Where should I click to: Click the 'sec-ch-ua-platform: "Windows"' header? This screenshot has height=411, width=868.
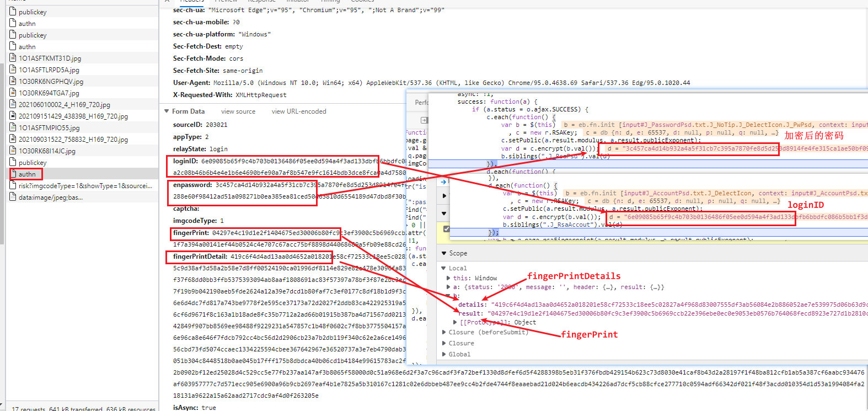[222, 34]
